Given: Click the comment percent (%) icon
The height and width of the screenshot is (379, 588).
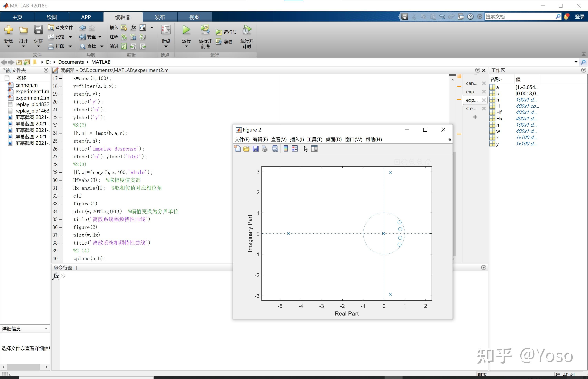Looking at the screenshot, I should [124, 37].
